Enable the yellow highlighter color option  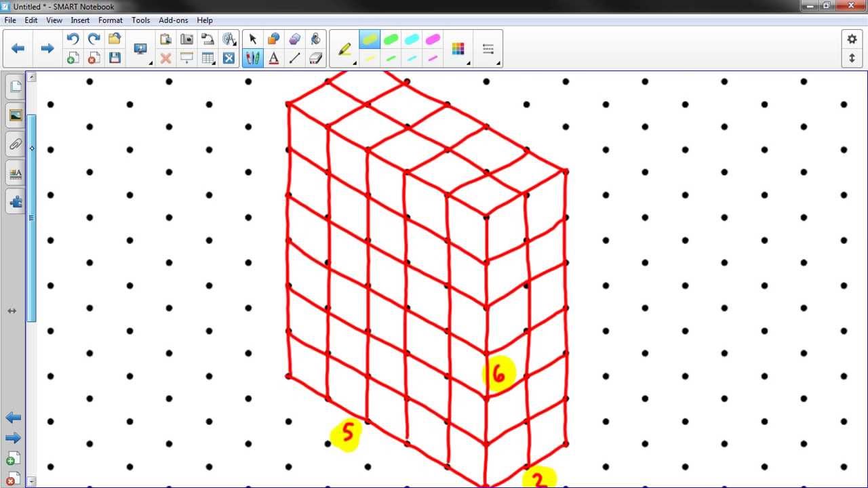pyautogui.click(x=370, y=40)
